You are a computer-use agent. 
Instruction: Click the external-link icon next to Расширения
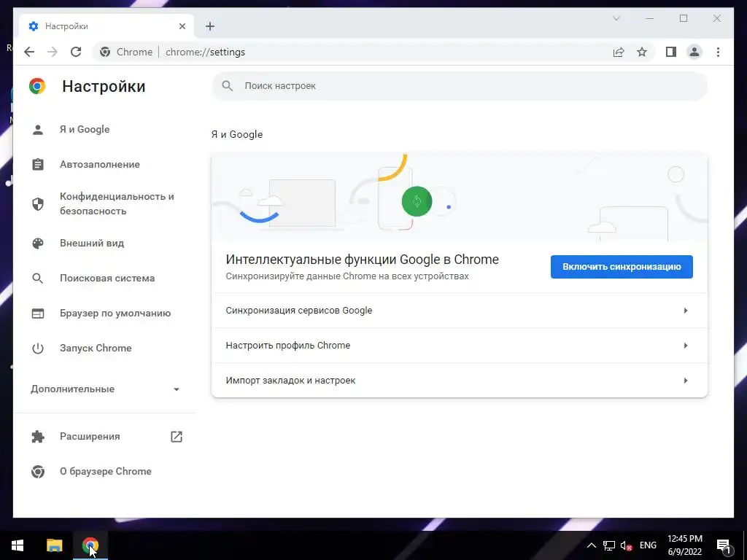click(x=177, y=437)
